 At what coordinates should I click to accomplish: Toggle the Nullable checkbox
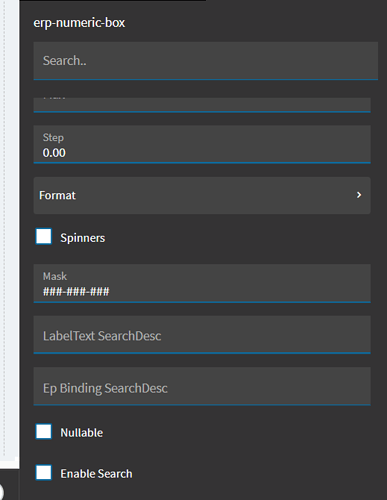click(x=44, y=432)
